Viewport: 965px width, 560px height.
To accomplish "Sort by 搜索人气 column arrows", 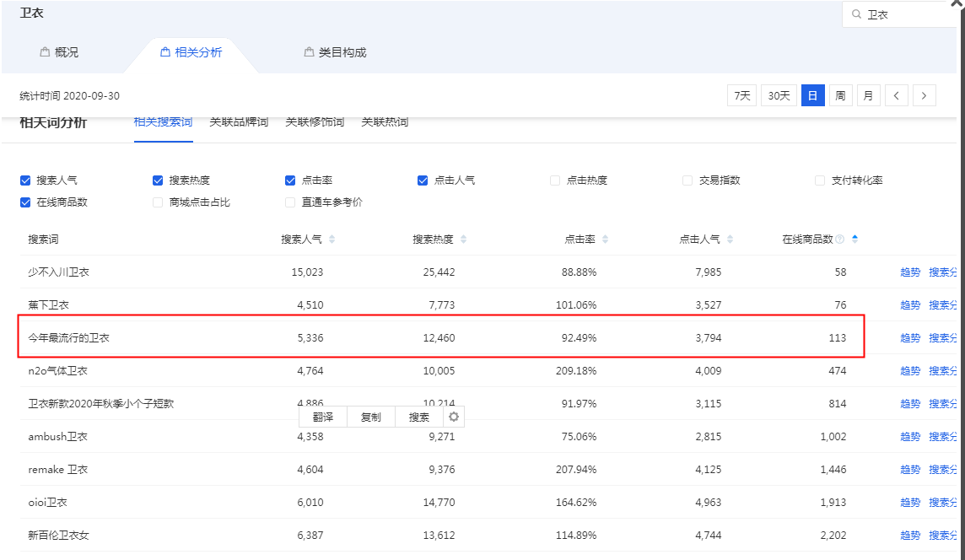I will coord(332,240).
